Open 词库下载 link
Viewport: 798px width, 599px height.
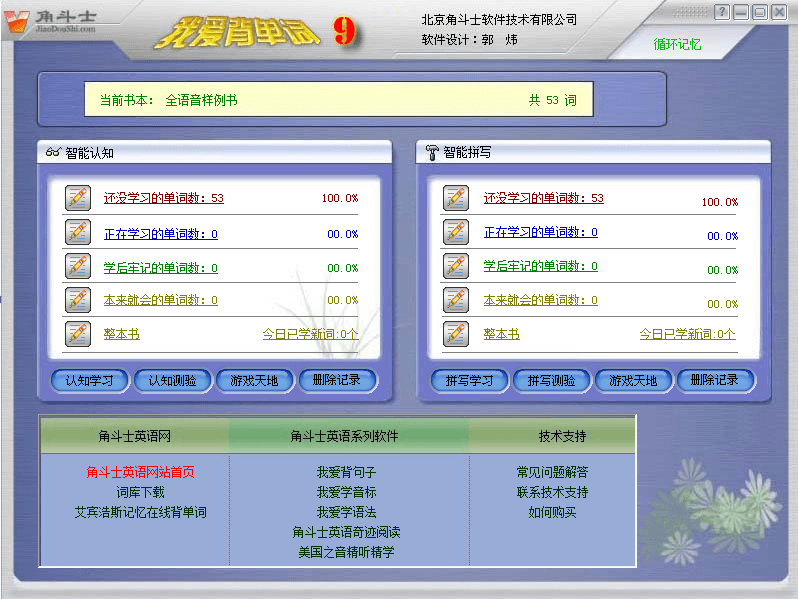140,492
